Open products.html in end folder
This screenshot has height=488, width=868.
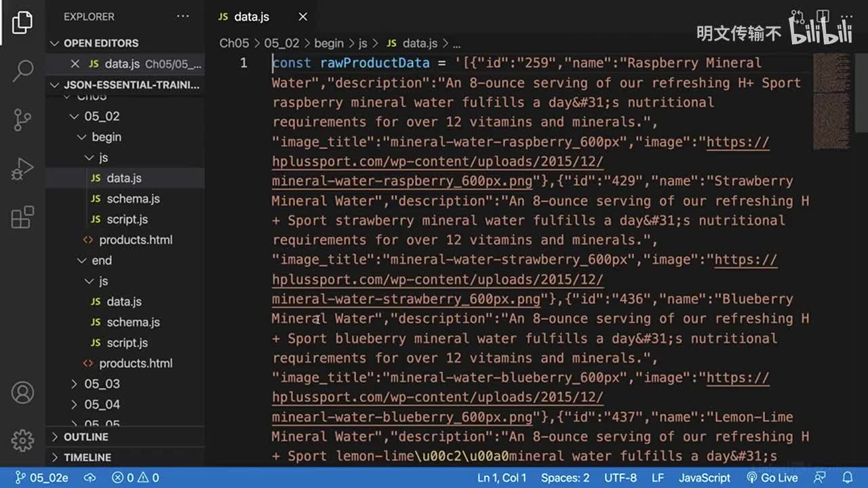pyautogui.click(x=125, y=363)
